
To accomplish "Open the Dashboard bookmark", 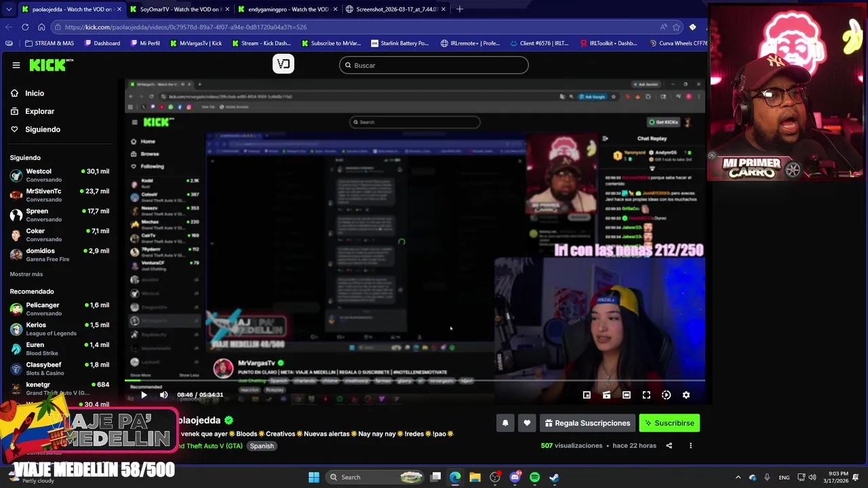I will [x=102, y=43].
